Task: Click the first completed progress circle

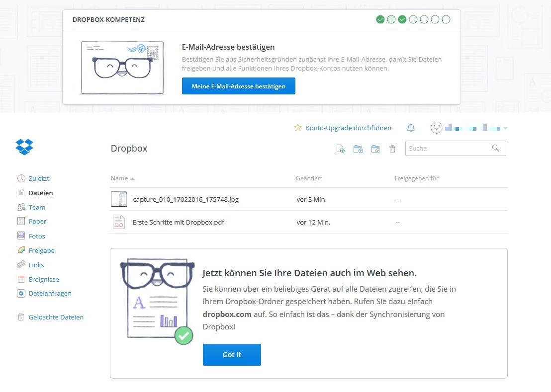Action: click(380, 19)
